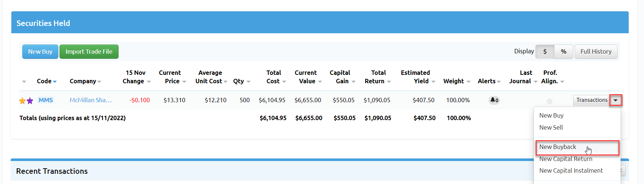Sort holdings by Company header
This screenshot has width=644, height=184.
tap(83, 81)
